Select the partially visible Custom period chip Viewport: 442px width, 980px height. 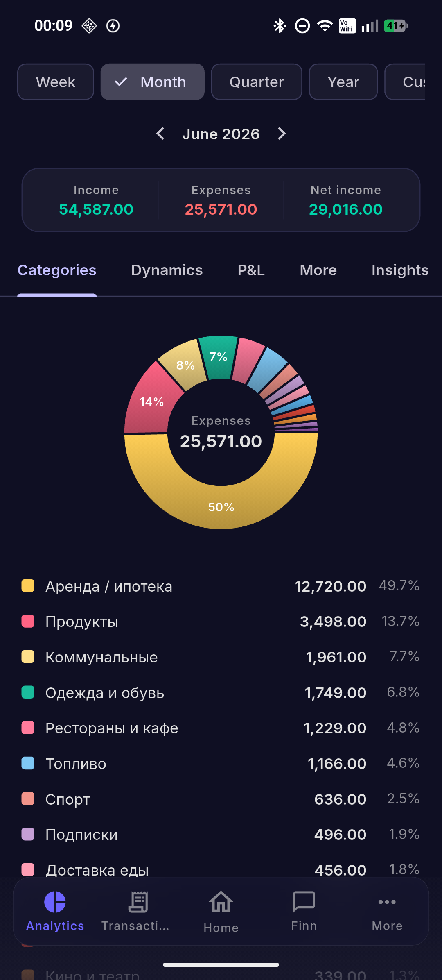click(x=405, y=82)
